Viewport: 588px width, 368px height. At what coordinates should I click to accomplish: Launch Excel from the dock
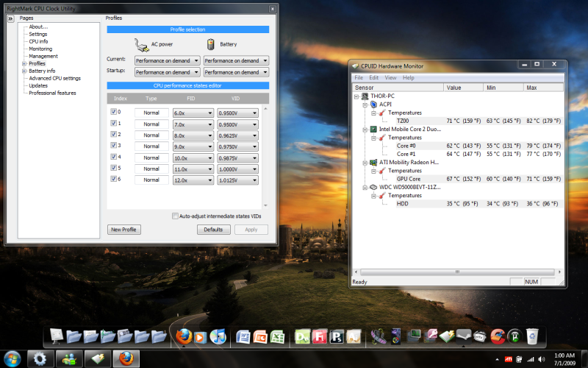point(277,337)
